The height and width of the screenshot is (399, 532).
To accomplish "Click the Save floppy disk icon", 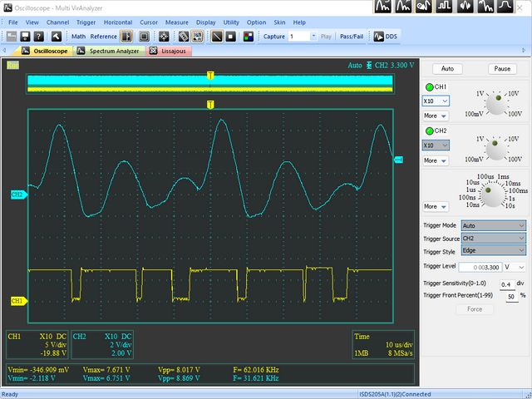I will pyautogui.click(x=26, y=37).
